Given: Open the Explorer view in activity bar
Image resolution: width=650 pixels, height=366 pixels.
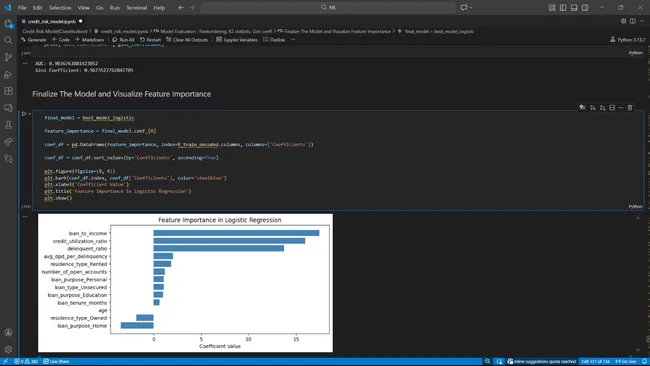Looking at the screenshot, I should pyautogui.click(x=8, y=23).
